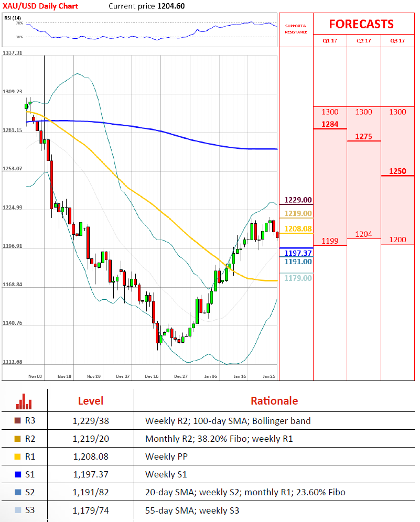Click the R1 level value 1,208.08
This screenshot has width=420, height=522.
click(x=91, y=456)
